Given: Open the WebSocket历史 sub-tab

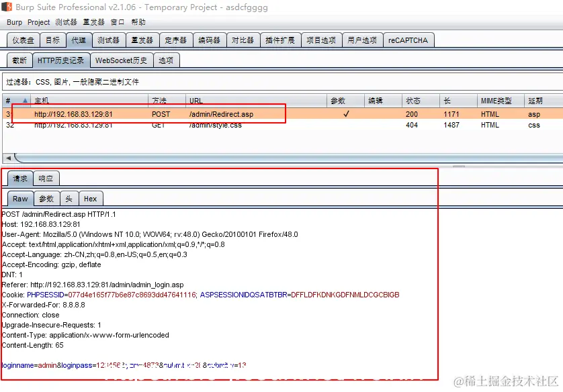Looking at the screenshot, I should point(122,60).
